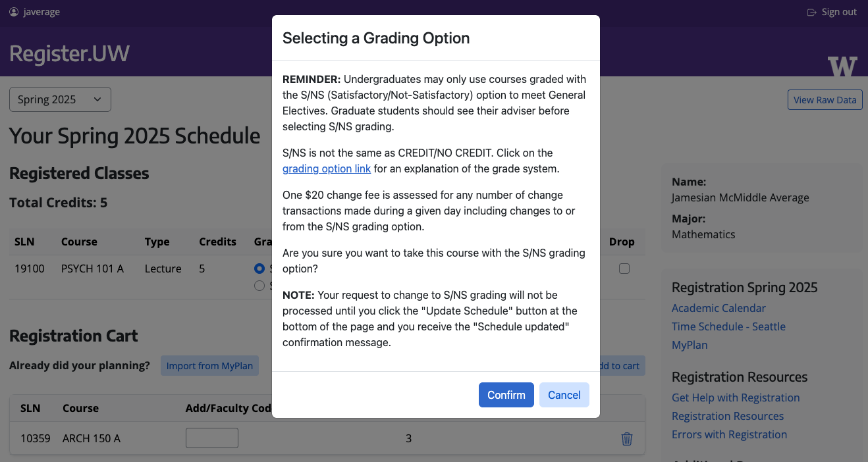This screenshot has height=462, width=868.
Task: Select the S/NS grading radio button
Action: click(x=259, y=269)
